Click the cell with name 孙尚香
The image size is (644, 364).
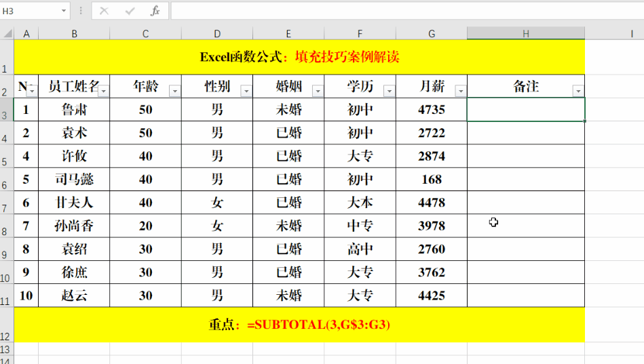(x=75, y=226)
